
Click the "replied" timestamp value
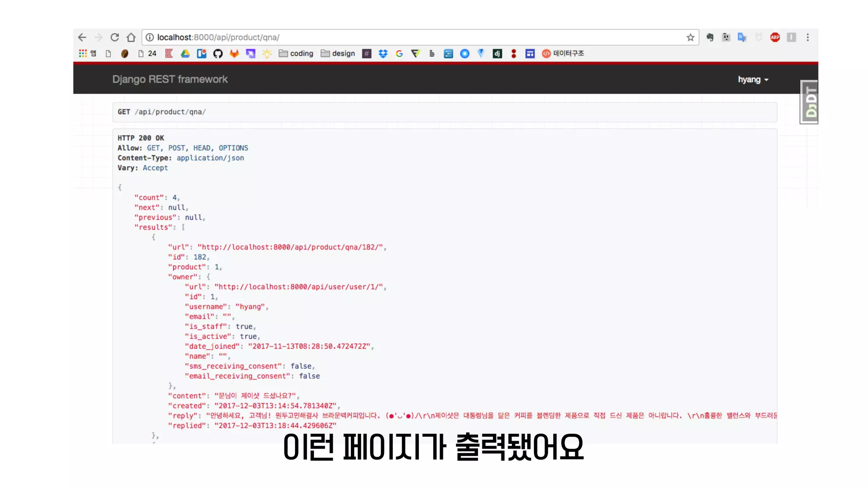coord(275,426)
